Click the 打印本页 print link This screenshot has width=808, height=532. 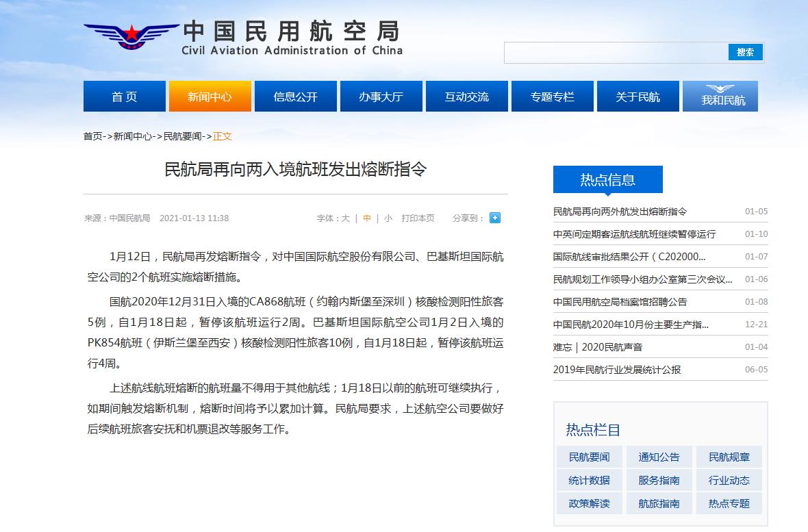click(418, 218)
